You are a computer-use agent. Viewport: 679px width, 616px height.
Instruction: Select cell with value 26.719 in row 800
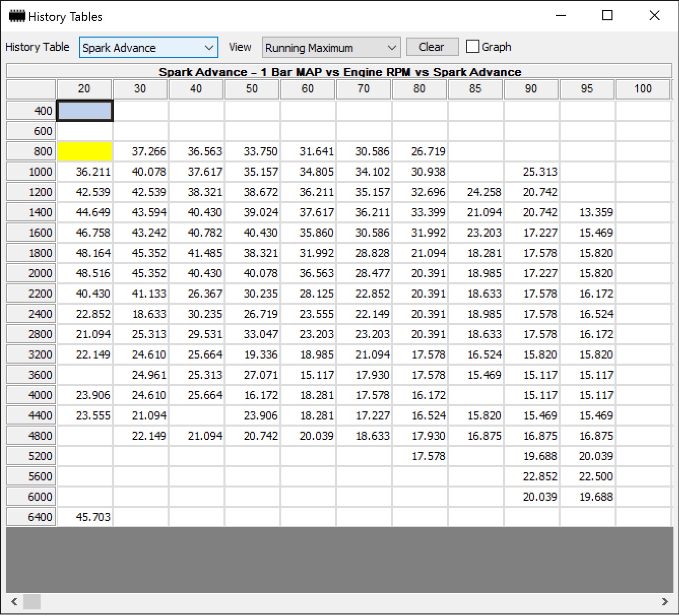(x=420, y=151)
